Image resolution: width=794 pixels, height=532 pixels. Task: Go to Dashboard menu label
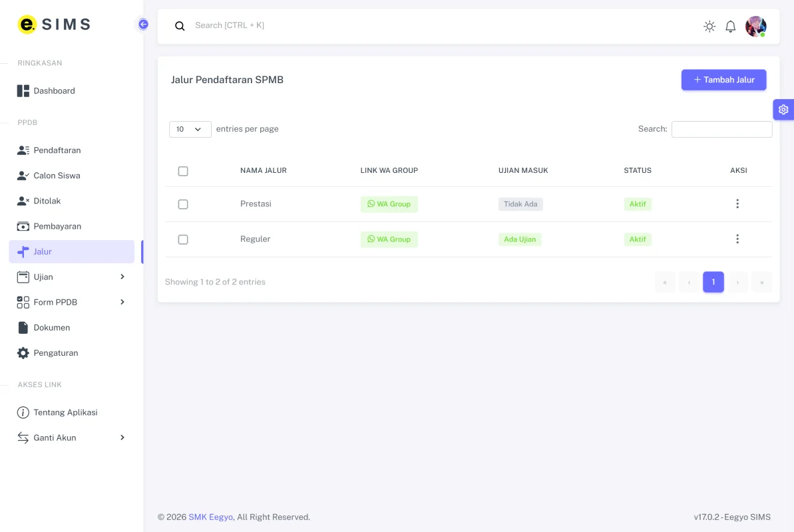pyautogui.click(x=54, y=90)
